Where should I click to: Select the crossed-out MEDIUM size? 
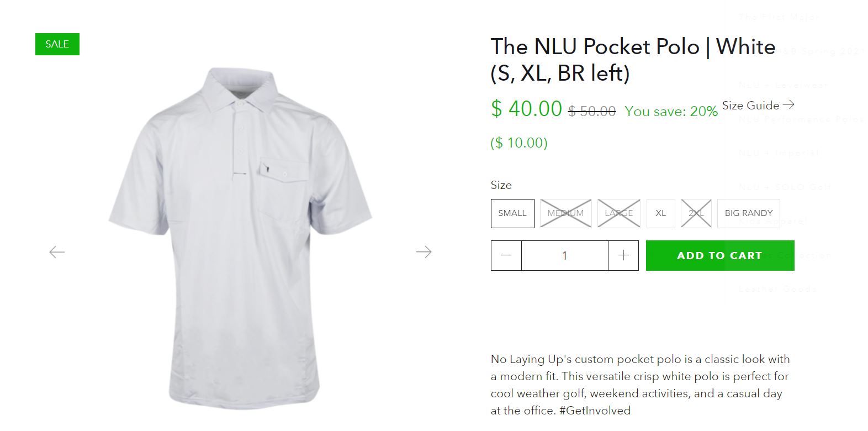(x=565, y=213)
